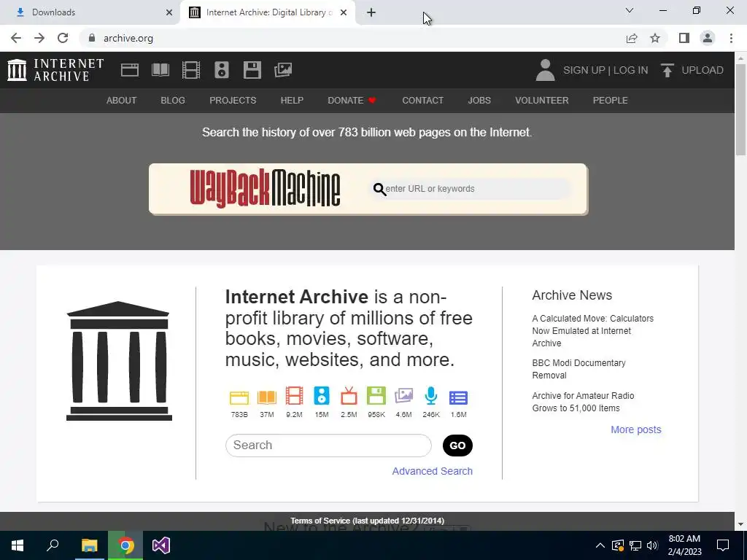This screenshot has width=747, height=560.
Task: Open the Software floppy icon in navigation
Action: coord(252,70)
